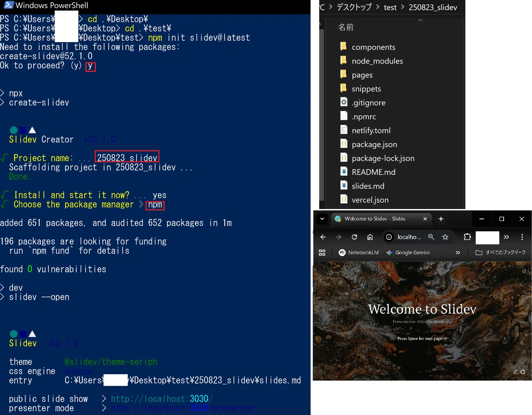This screenshot has height=415, width=532.
Task: Open the zoom magnifier icon in address bar
Action: pos(431,237)
